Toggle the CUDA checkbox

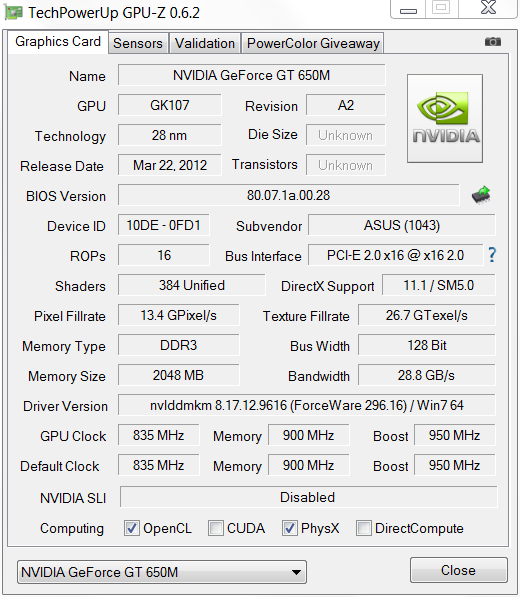point(215,528)
